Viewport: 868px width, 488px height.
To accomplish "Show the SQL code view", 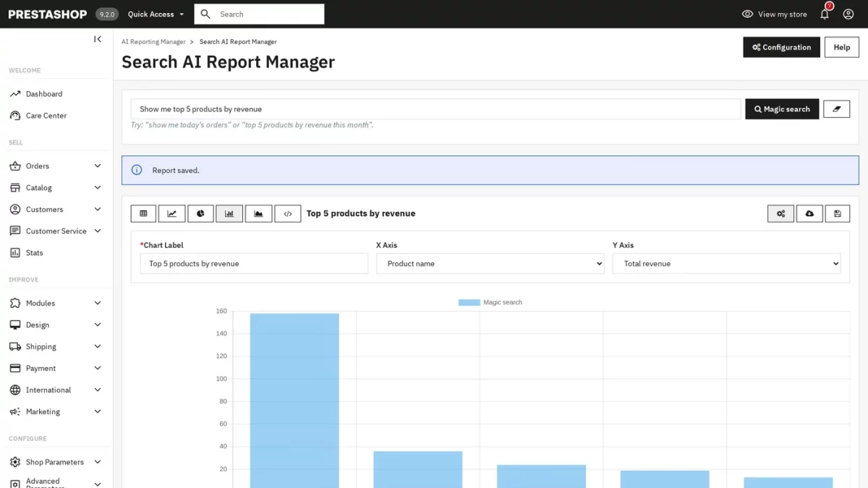I will pos(288,213).
